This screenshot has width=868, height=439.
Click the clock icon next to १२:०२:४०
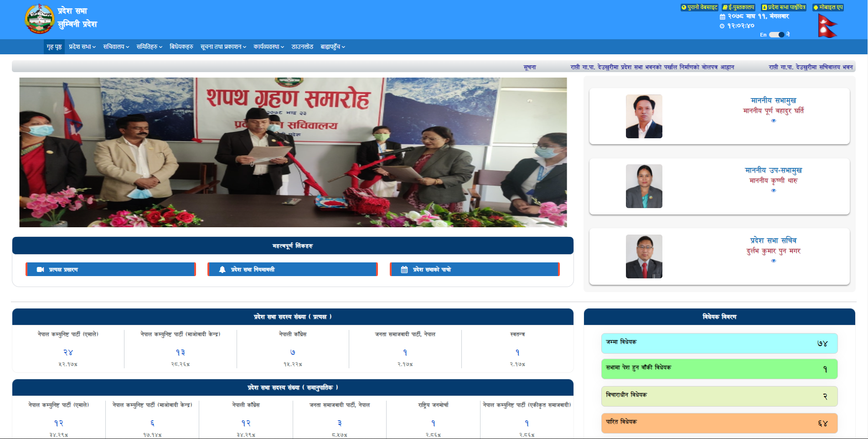(x=721, y=26)
